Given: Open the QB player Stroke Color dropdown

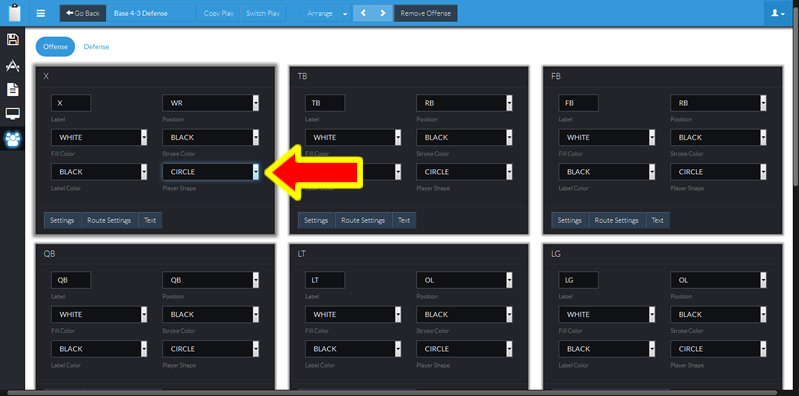Looking at the screenshot, I should coord(211,314).
